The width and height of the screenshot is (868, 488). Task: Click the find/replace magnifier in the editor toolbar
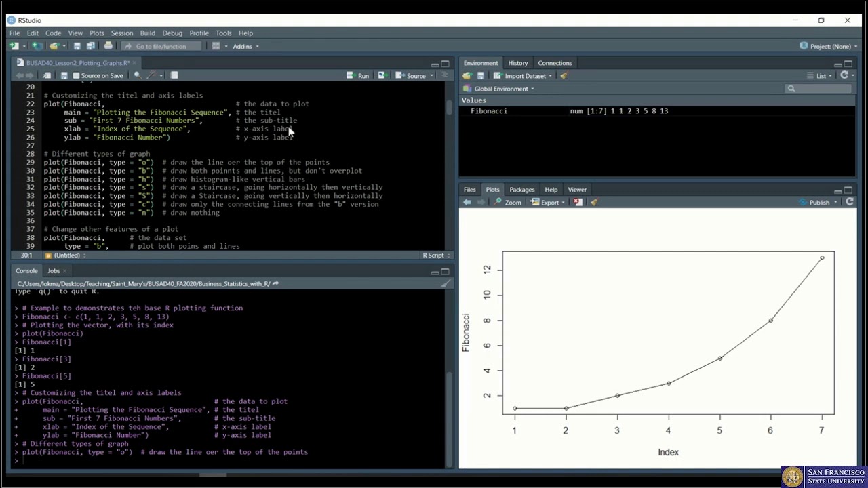point(137,75)
